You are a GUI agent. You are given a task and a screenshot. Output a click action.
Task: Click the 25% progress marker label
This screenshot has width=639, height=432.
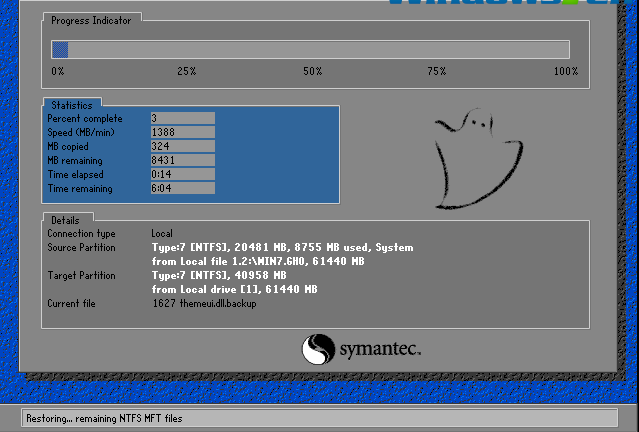coord(186,72)
